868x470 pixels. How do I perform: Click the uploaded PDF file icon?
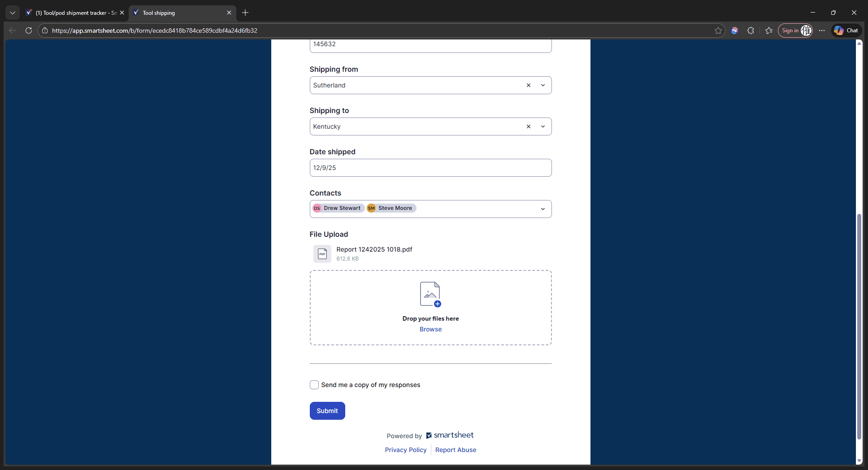[x=322, y=254]
